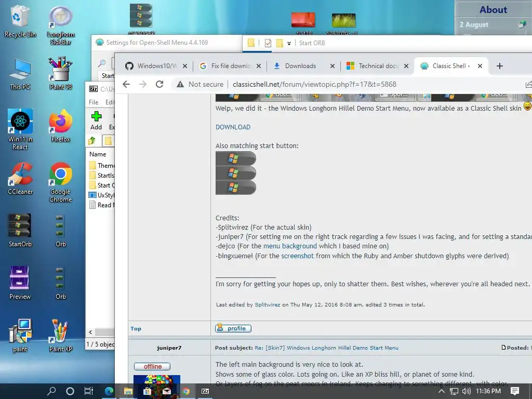Image resolution: width=532 pixels, height=399 pixels.
Task: Open Windows taskbar search
Action: [x=51, y=391]
